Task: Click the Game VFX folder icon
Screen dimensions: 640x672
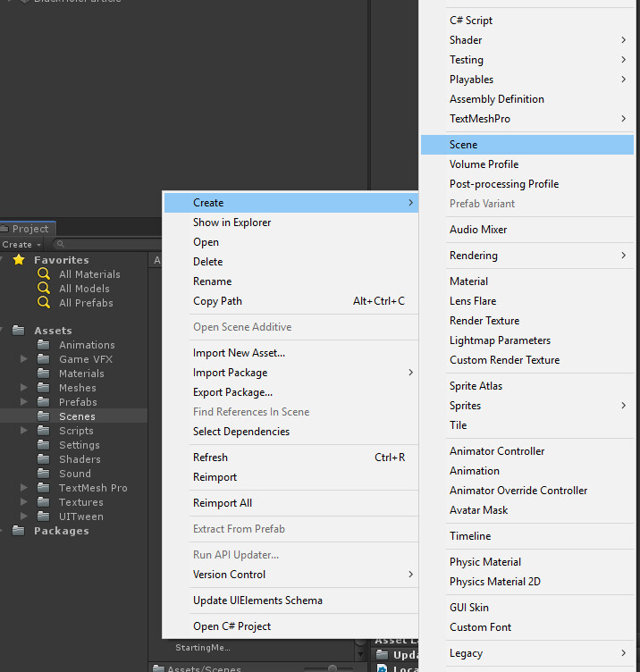Action: pyautogui.click(x=43, y=358)
